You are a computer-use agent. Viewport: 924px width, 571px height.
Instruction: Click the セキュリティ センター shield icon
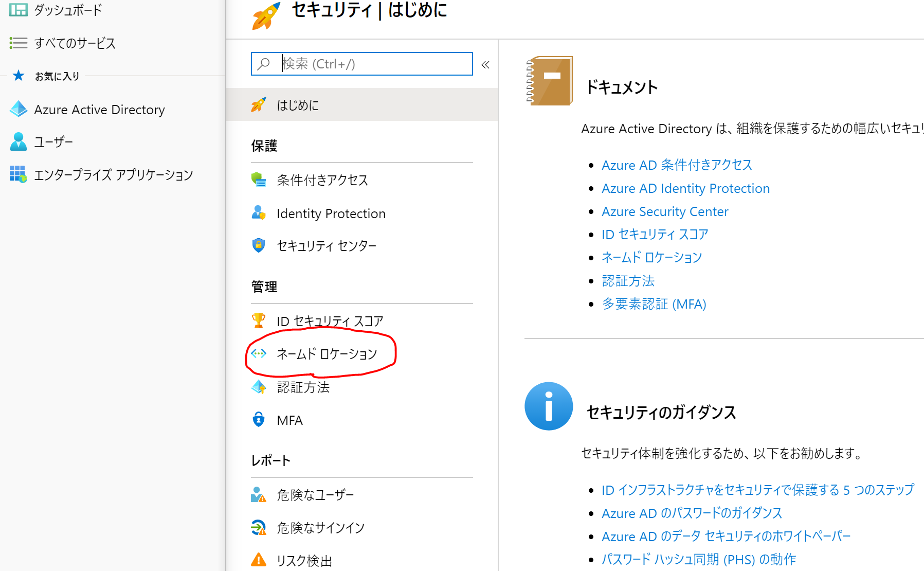pyautogui.click(x=259, y=245)
